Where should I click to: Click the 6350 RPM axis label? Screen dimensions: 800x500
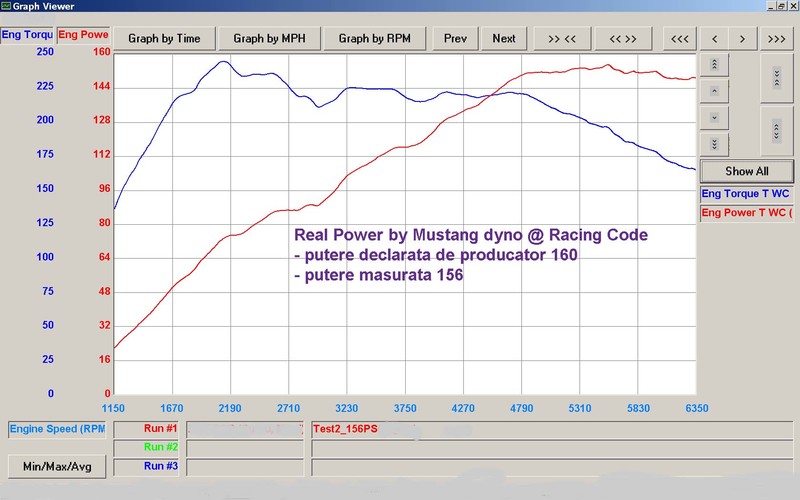697,409
